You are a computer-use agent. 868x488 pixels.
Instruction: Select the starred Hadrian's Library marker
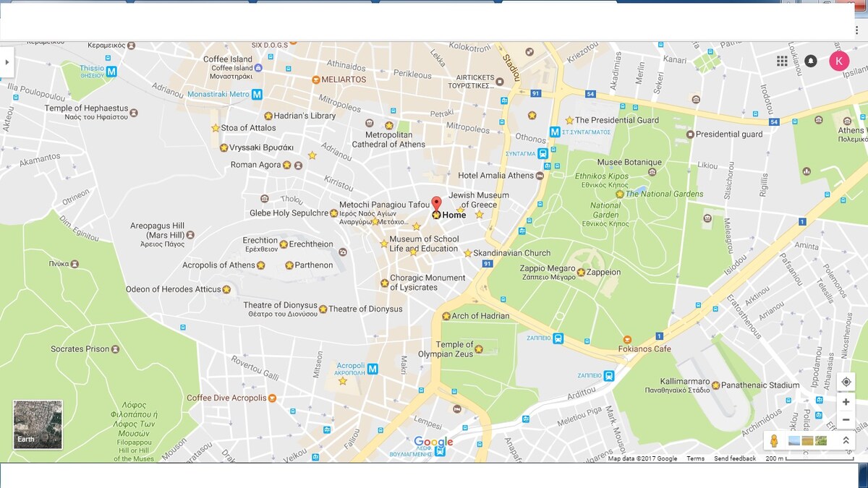tap(268, 116)
